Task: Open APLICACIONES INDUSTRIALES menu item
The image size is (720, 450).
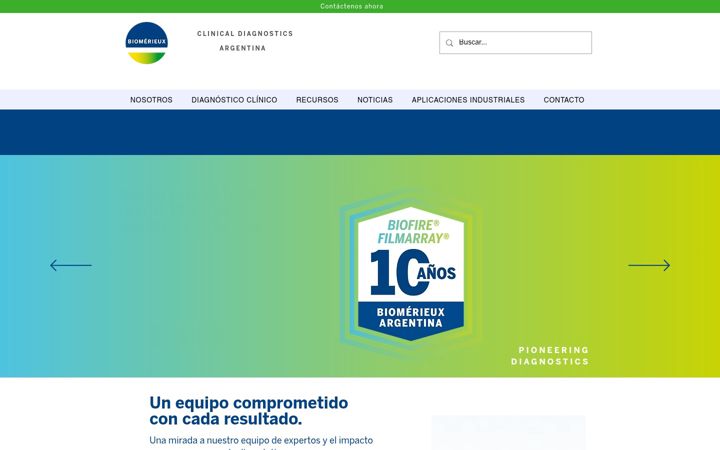Action: tap(468, 100)
